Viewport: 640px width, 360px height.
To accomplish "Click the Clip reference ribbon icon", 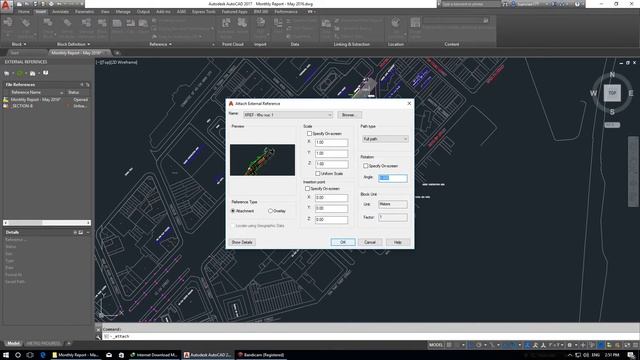I will pos(131,24).
